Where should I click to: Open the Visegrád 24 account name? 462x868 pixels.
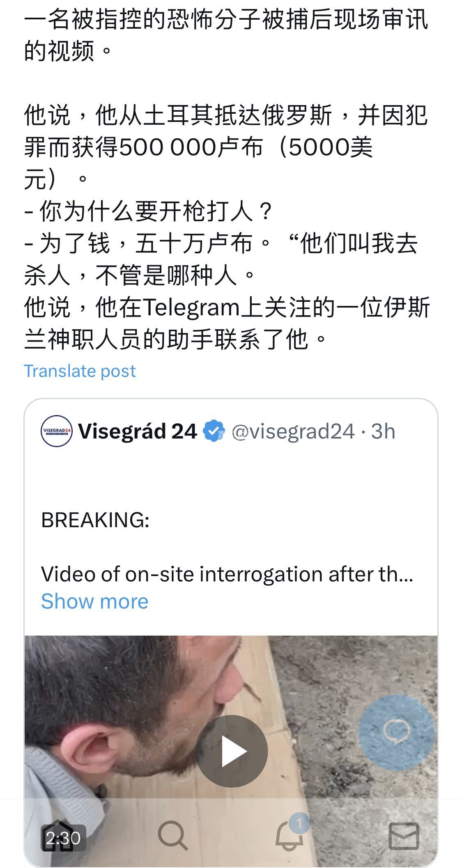click(x=138, y=431)
